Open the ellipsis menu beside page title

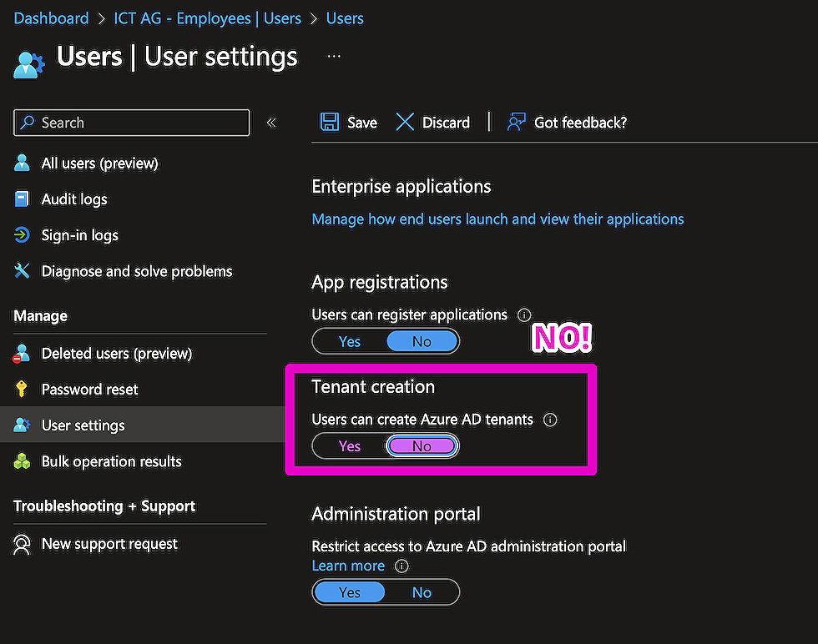click(334, 57)
